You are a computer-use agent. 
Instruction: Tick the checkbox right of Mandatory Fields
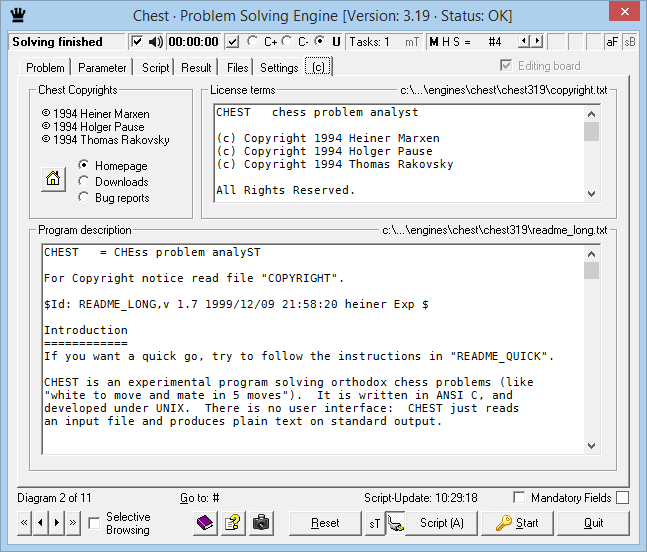pyautogui.click(x=622, y=497)
